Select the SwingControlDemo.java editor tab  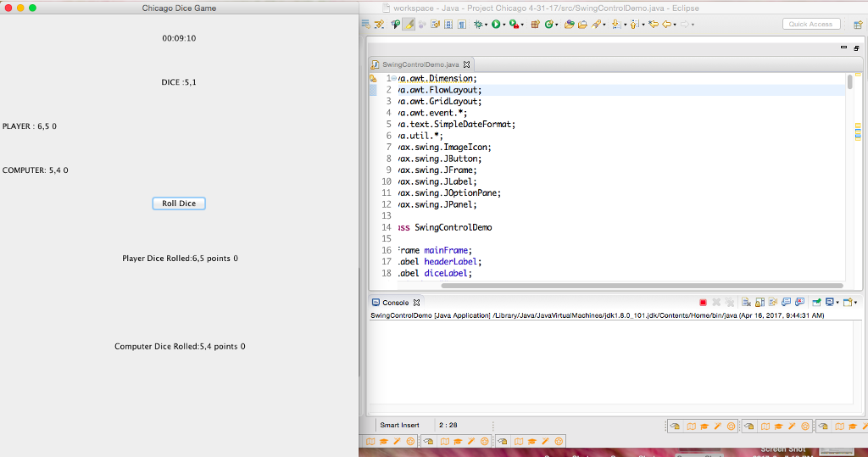(420, 64)
